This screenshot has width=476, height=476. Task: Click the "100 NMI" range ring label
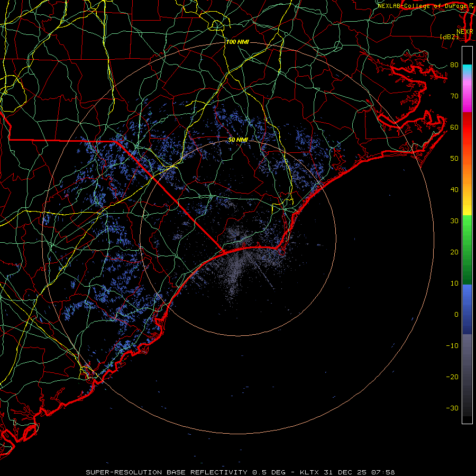pos(237,42)
